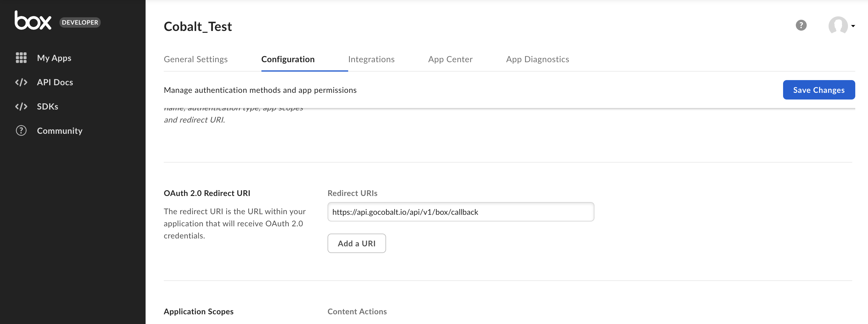Click the Cobalt_Test app title

[198, 26]
